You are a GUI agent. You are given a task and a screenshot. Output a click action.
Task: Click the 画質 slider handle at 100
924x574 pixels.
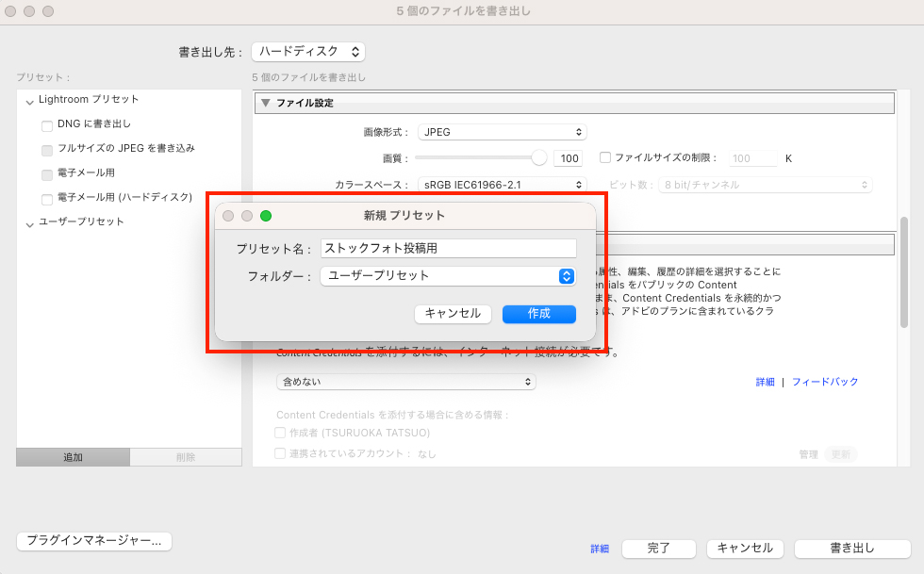pyautogui.click(x=538, y=157)
